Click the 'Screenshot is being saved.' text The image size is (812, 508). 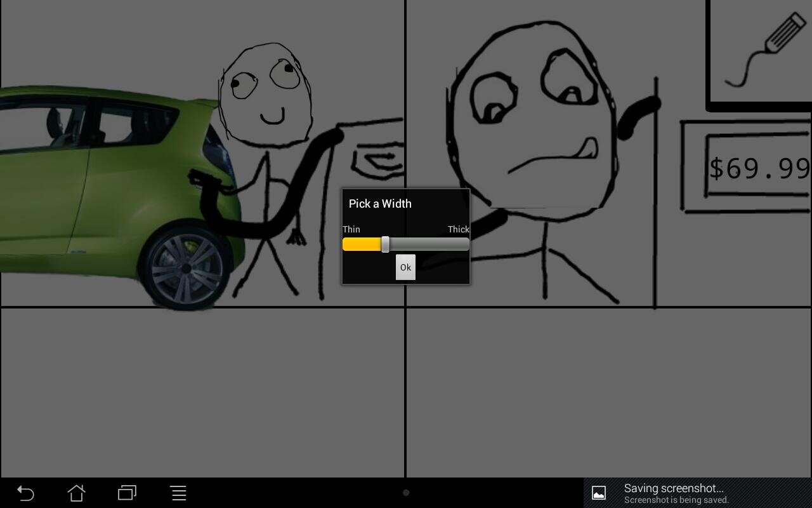tap(676, 500)
